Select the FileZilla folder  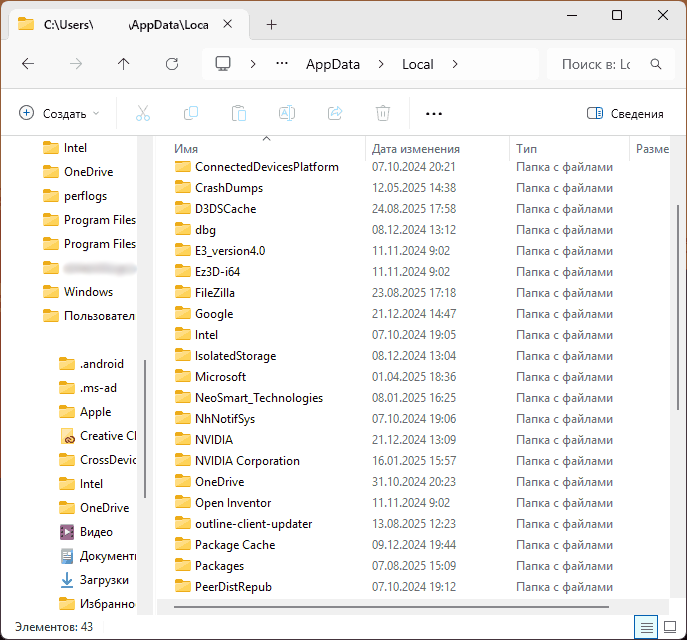204,293
